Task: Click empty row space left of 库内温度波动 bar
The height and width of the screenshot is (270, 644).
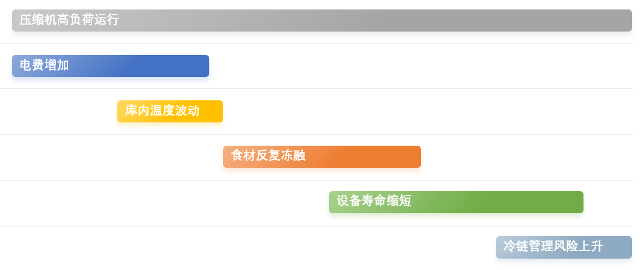Action: tap(59, 112)
